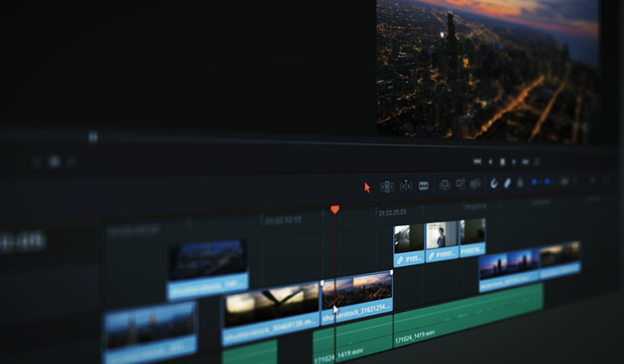Jump to the last frame of the timeline
This screenshot has width=624, height=364.
tap(526, 160)
